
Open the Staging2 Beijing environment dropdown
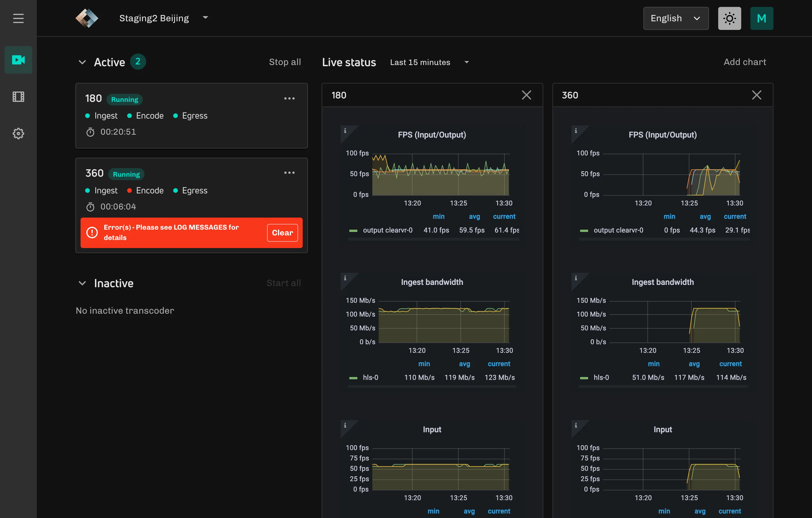coord(163,18)
